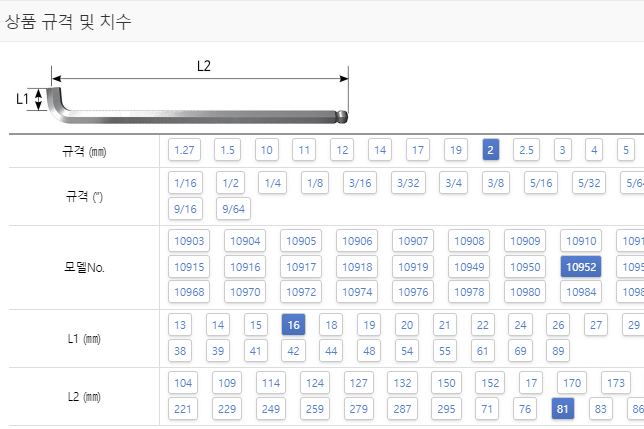Click the highlighted model 10952 chip

point(581,267)
